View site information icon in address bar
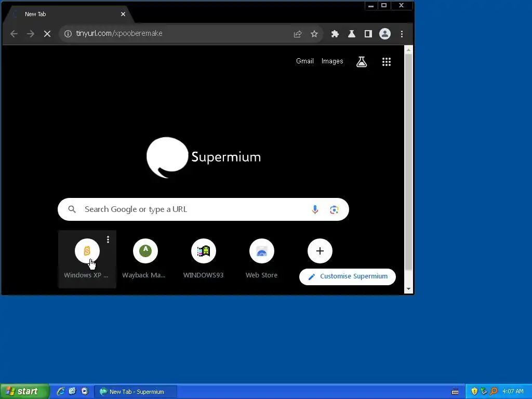Screen dimensions: 532x399 tap(68, 34)
